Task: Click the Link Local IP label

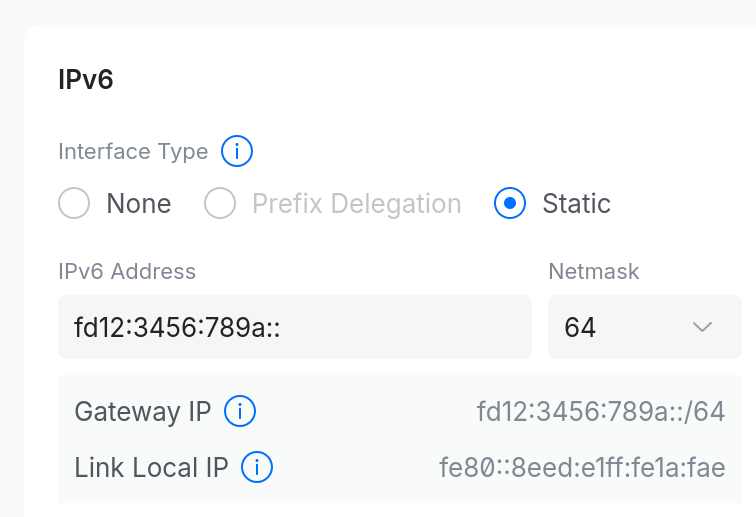Action: pyautogui.click(x=151, y=467)
